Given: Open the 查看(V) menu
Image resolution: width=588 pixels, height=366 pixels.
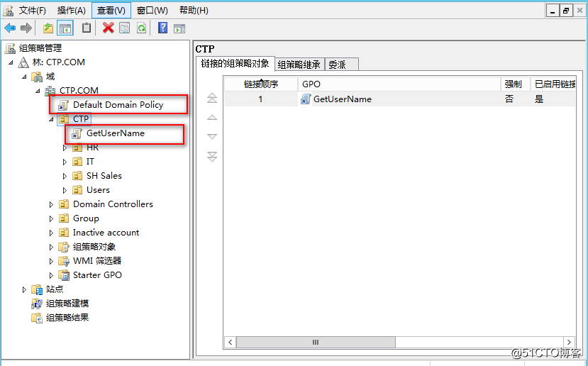Looking at the screenshot, I should (x=111, y=11).
